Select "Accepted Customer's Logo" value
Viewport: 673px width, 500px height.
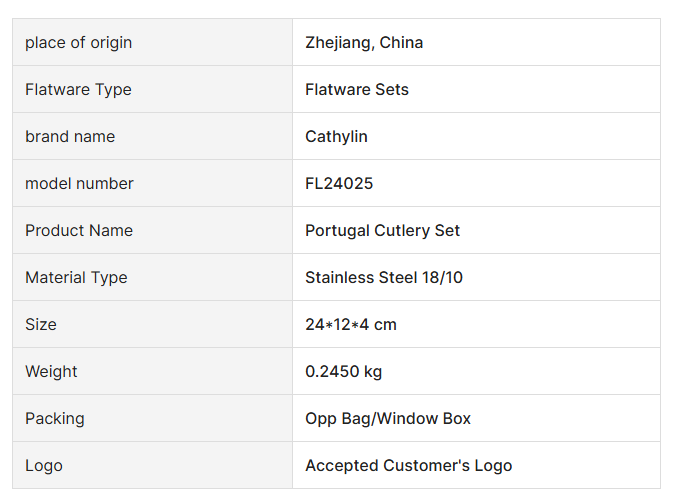click(x=408, y=465)
